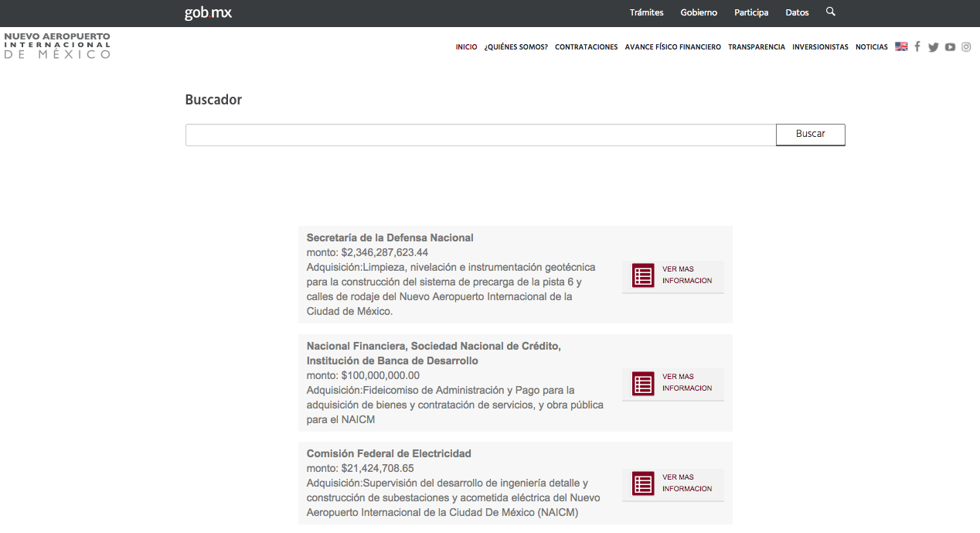Screen dimensions: 980x533
Task: Open the INVERSIONISTAS section
Action: 820,47
